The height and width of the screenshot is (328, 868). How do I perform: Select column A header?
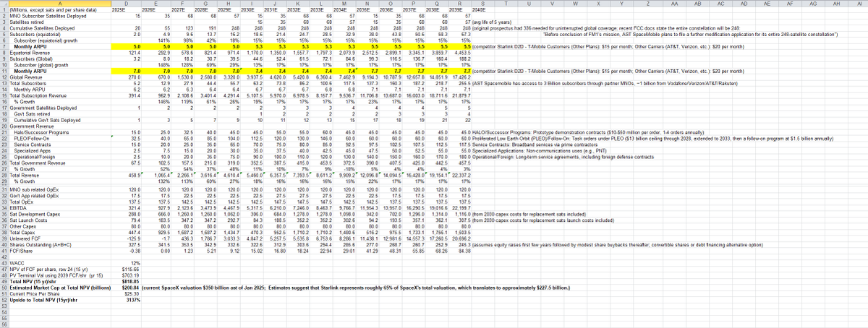(x=59, y=3)
